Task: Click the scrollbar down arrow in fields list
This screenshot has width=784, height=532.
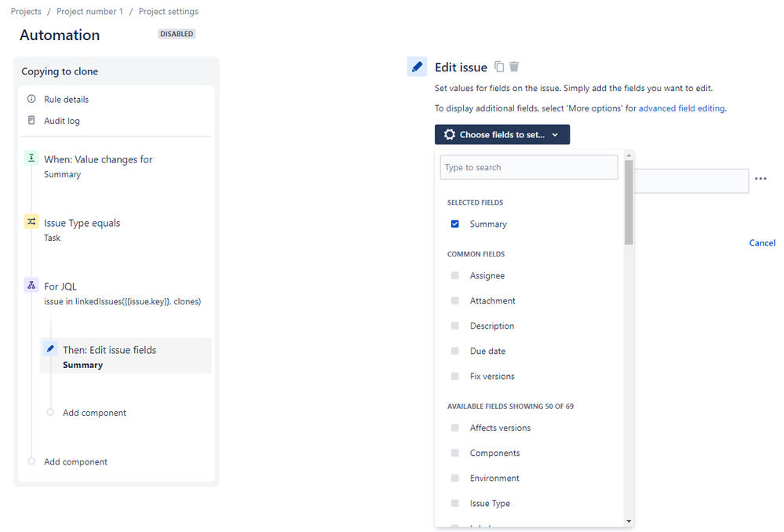Action: [629, 522]
